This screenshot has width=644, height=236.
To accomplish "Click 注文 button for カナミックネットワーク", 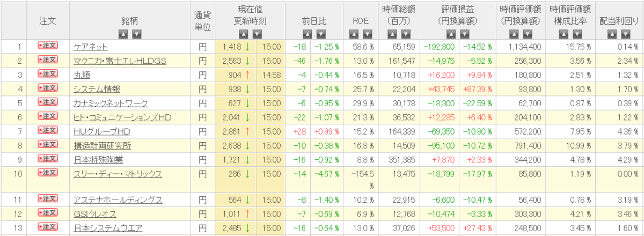I will tap(47, 102).
